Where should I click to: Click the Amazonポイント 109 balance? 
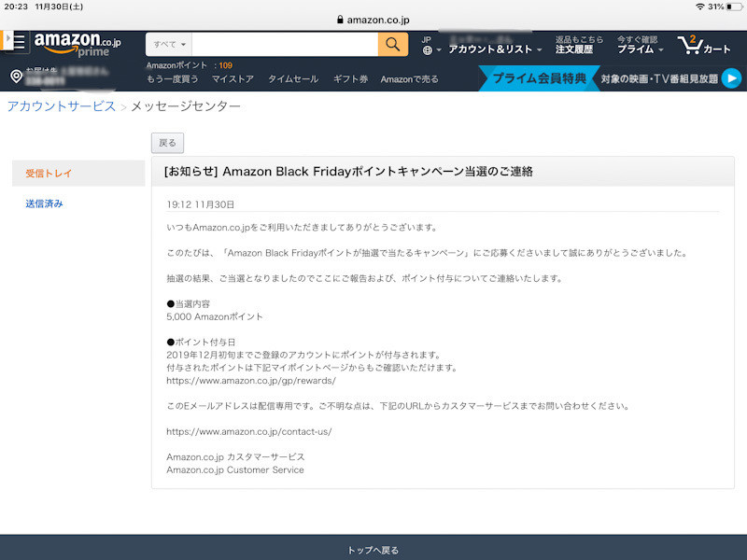click(190, 65)
